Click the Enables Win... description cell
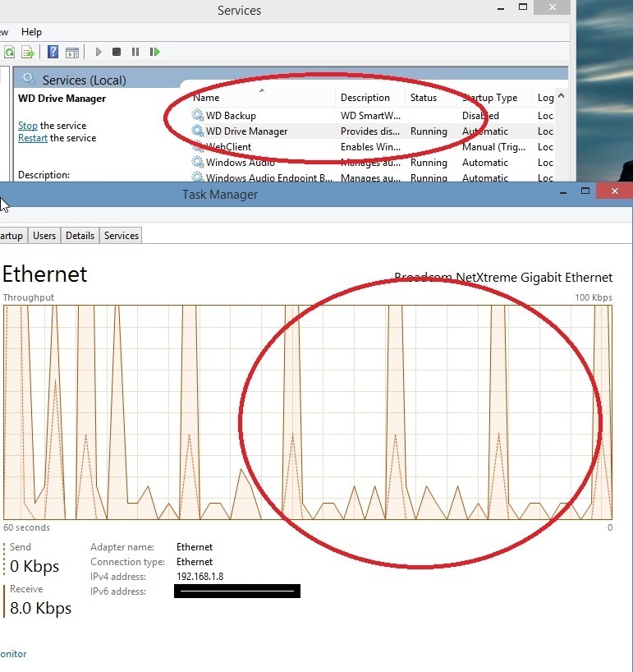Image resolution: width=633 pixels, height=672 pixels. click(370, 147)
